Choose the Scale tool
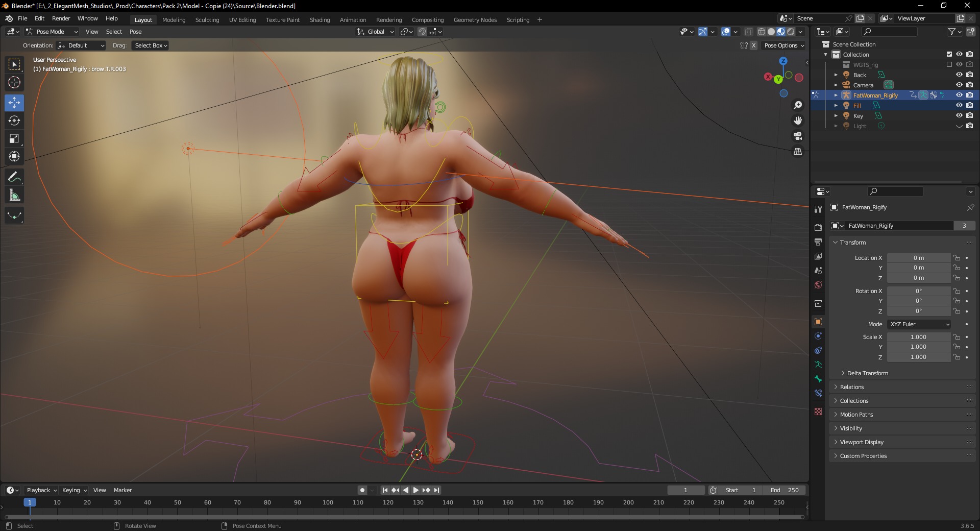This screenshot has height=531, width=980. [x=14, y=138]
